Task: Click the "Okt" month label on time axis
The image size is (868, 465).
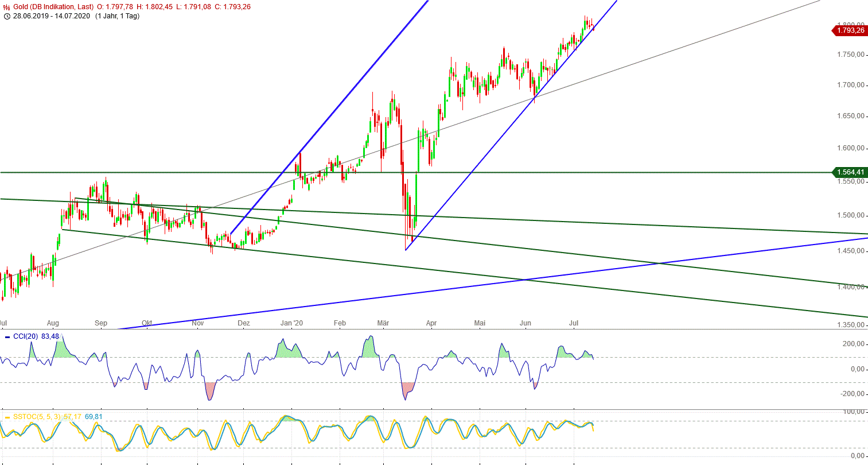Action: pos(147,323)
